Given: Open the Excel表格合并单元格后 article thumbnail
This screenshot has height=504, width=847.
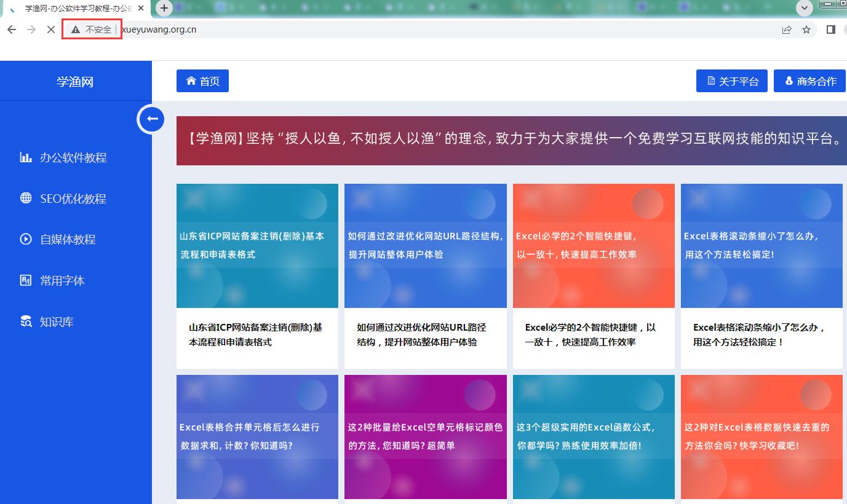Looking at the screenshot, I should click(257, 437).
